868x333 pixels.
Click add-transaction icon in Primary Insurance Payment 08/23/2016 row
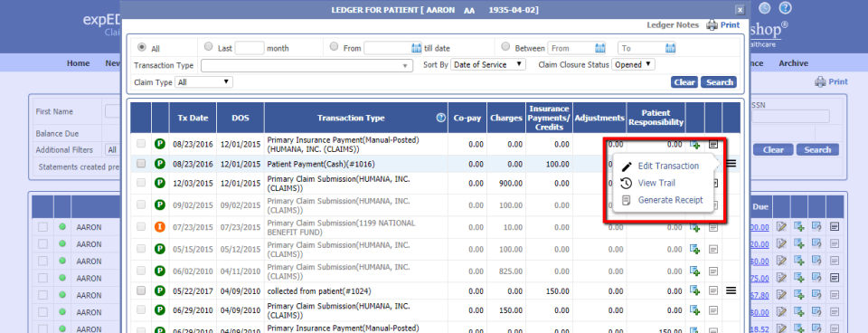[x=694, y=144]
